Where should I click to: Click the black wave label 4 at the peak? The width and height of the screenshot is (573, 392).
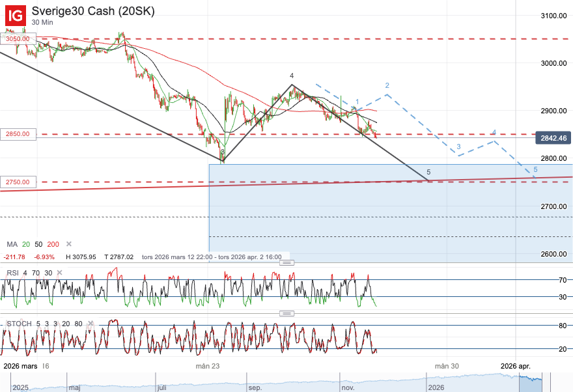(292, 76)
